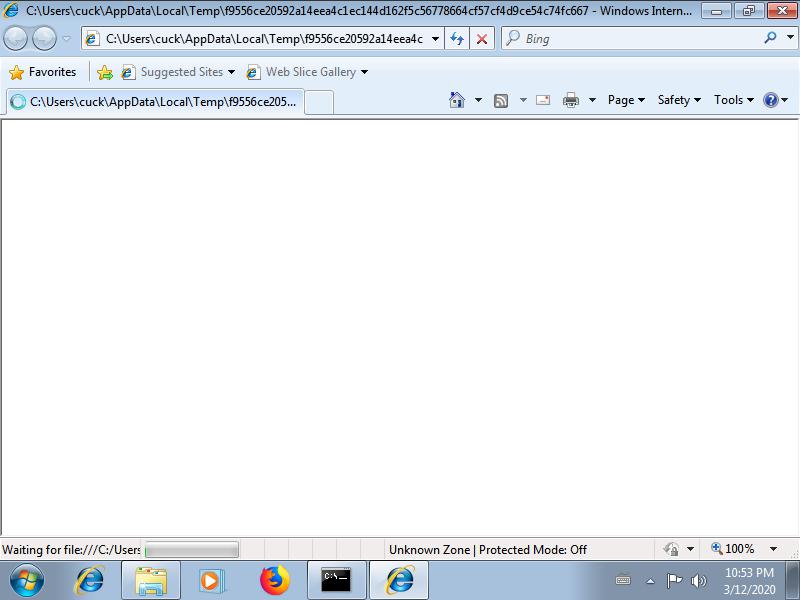800x600 pixels.
Task: Minimize the Internet Explorer window
Action: point(716,11)
